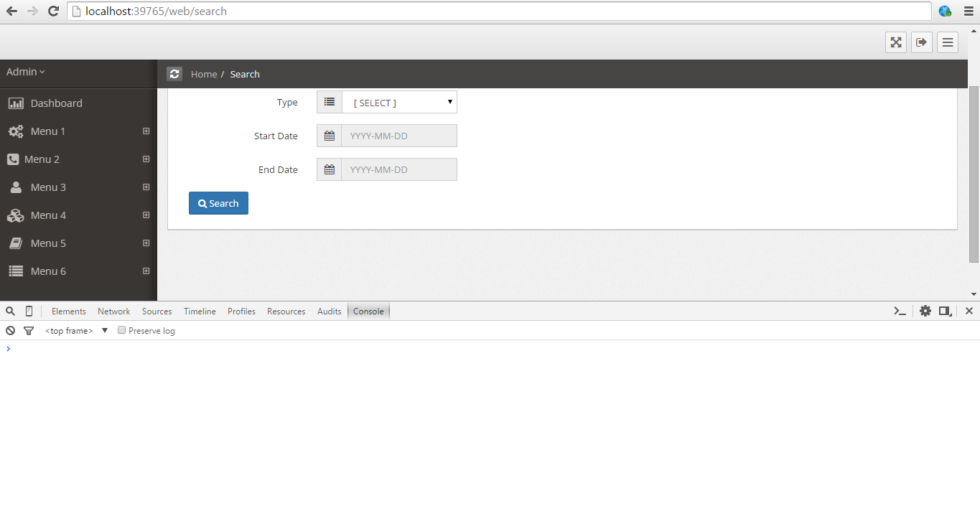This screenshot has width=980, height=506.
Task: Click the list icon next to the Type selector
Action: click(329, 101)
